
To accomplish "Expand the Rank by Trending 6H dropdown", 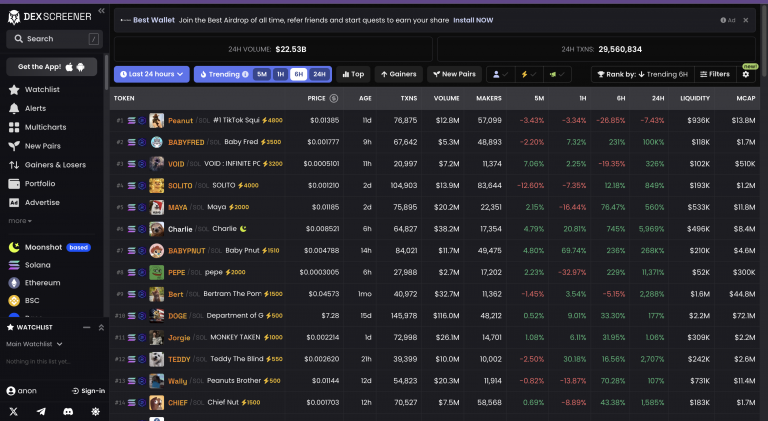I will [x=641, y=74].
